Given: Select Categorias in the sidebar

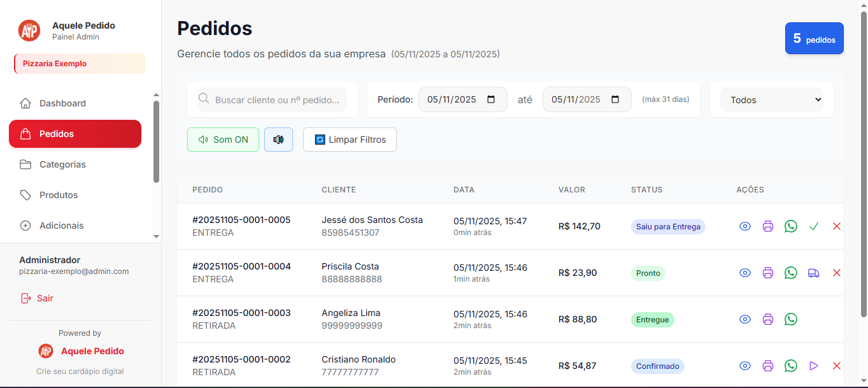Looking at the screenshot, I should point(62,164).
